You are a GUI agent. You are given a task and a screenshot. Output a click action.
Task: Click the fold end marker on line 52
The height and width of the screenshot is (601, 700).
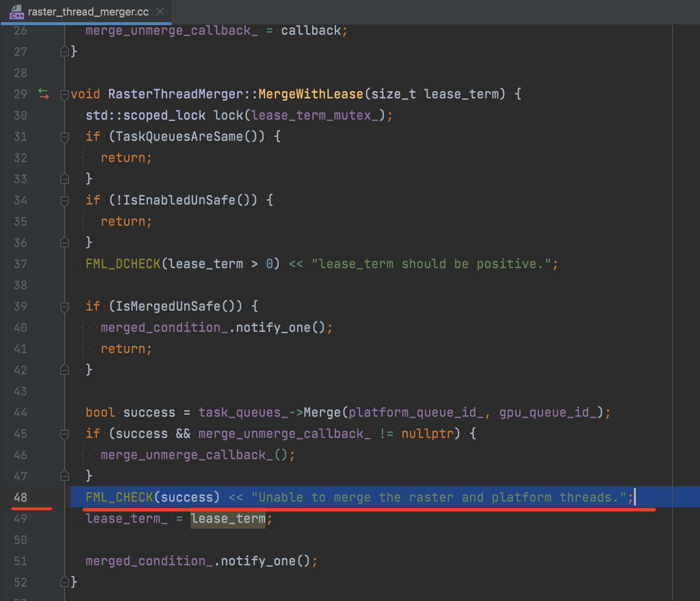pyautogui.click(x=64, y=582)
